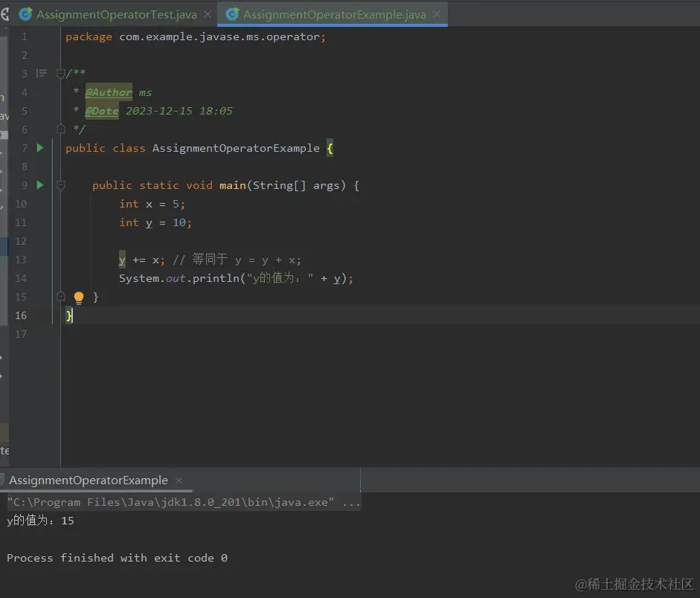Close the AssignmentOperatorTest.java tab
Viewport: 700px width, 598px height.
click(208, 14)
